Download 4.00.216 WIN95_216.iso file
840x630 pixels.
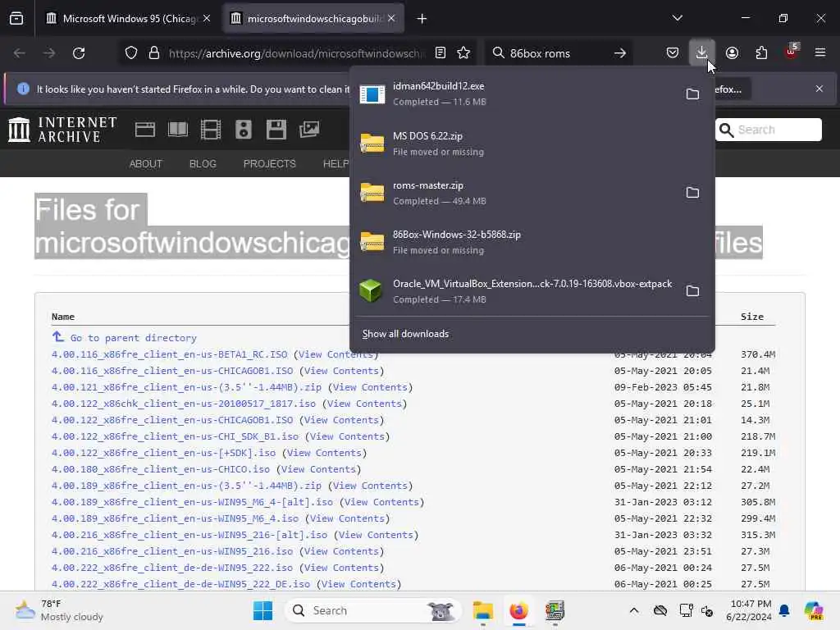(172, 551)
